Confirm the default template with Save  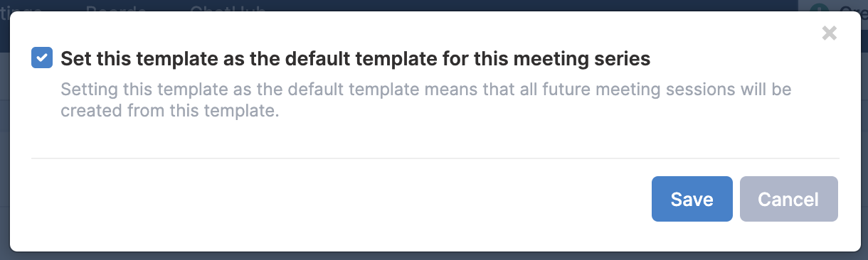click(x=692, y=199)
